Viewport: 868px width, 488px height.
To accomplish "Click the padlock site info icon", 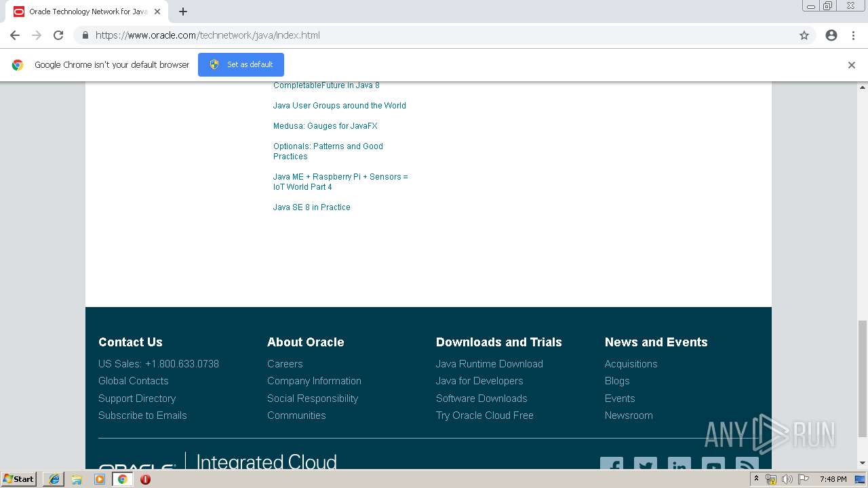I will pyautogui.click(x=85, y=35).
